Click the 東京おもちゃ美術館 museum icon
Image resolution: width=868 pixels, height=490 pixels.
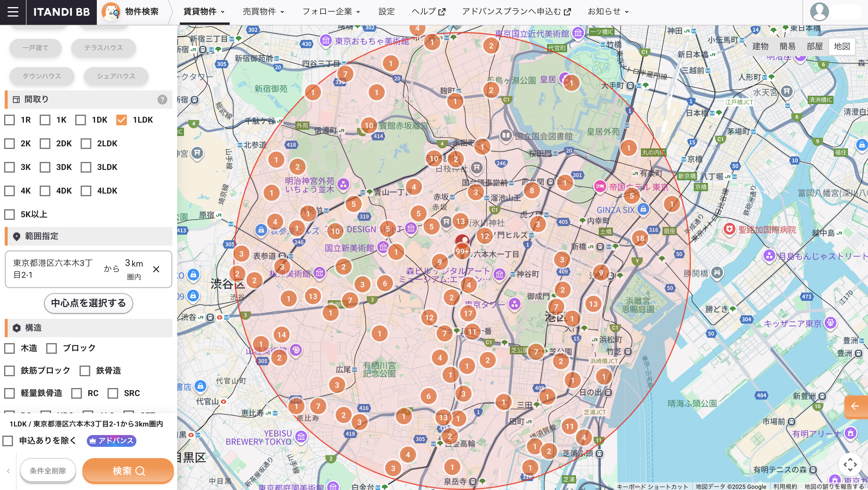(326, 41)
